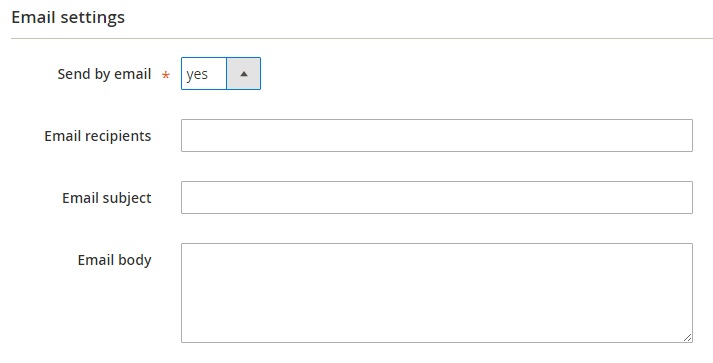Image resolution: width=713 pixels, height=363 pixels.
Task: Click the 'Email body' field label
Action: pos(115,260)
